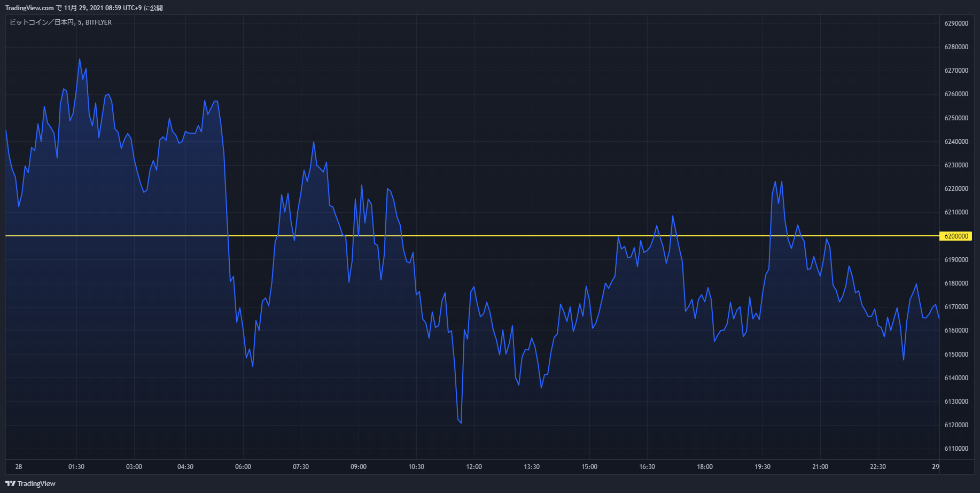Click the 6230000 price axis label
This screenshot has width=980, height=493.
[x=956, y=165]
